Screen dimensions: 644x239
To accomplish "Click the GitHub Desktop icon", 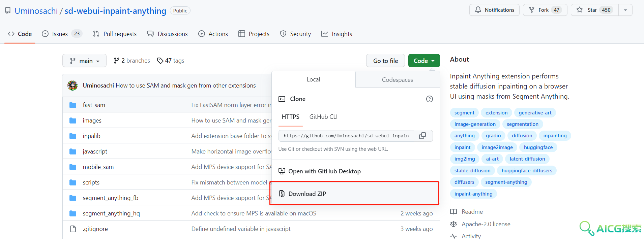I will click(x=282, y=171).
